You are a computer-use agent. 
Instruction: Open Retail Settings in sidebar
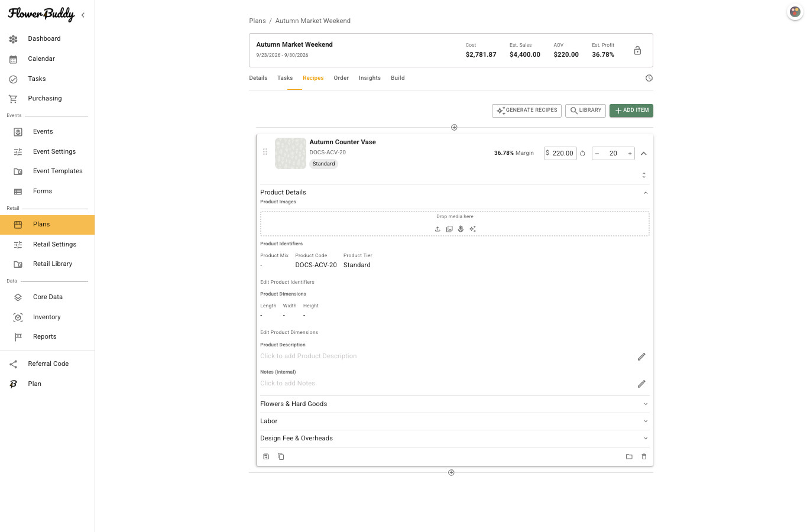47,245
